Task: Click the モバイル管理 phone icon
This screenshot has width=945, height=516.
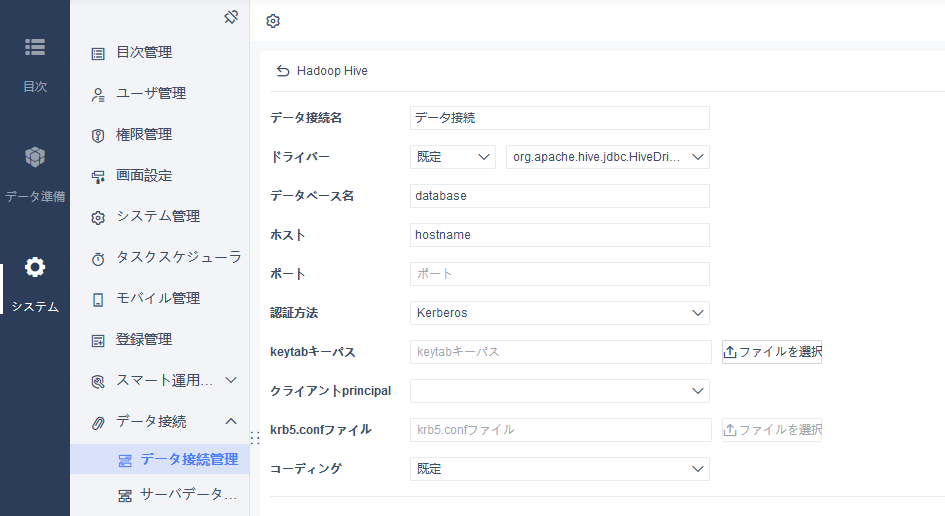Action: tap(98, 300)
